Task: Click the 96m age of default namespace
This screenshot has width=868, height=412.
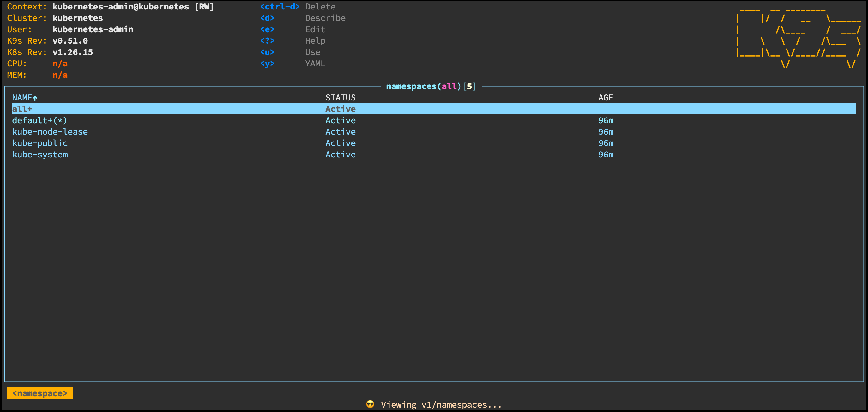Action: [x=606, y=120]
